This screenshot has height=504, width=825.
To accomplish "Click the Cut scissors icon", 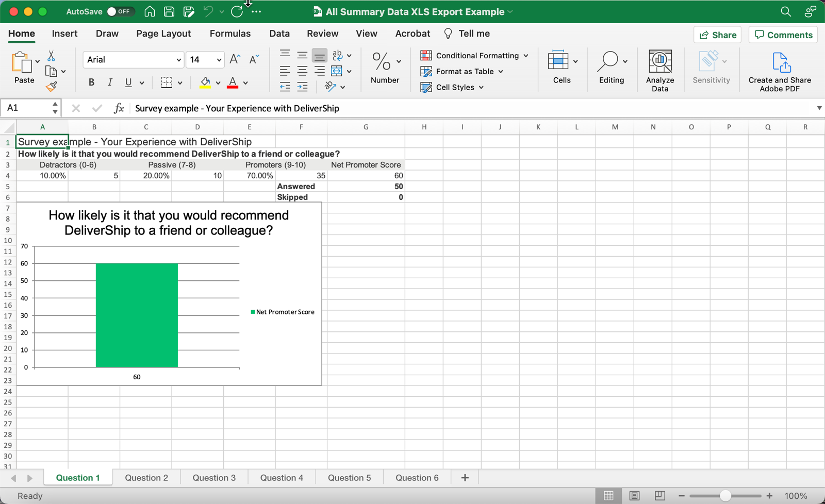I will tap(51, 56).
